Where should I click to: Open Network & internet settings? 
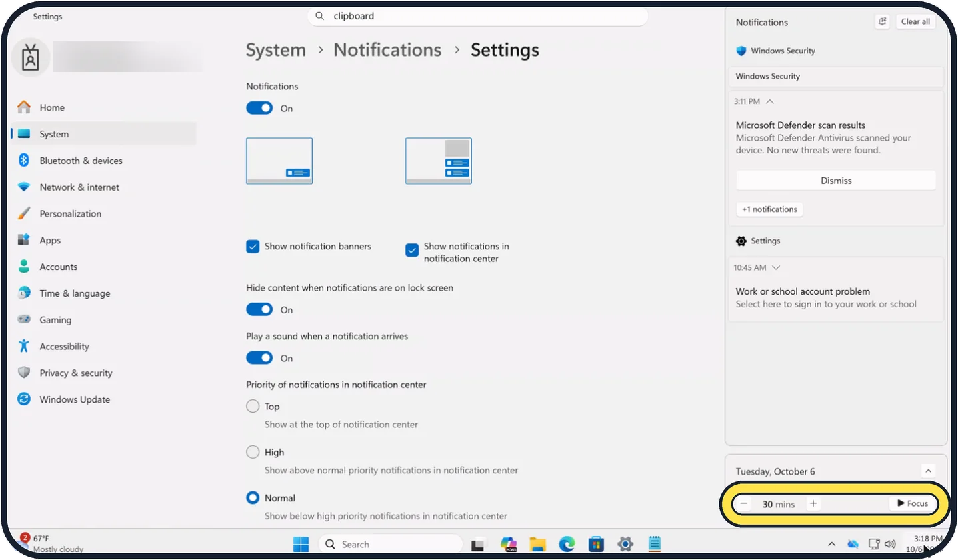pos(79,187)
